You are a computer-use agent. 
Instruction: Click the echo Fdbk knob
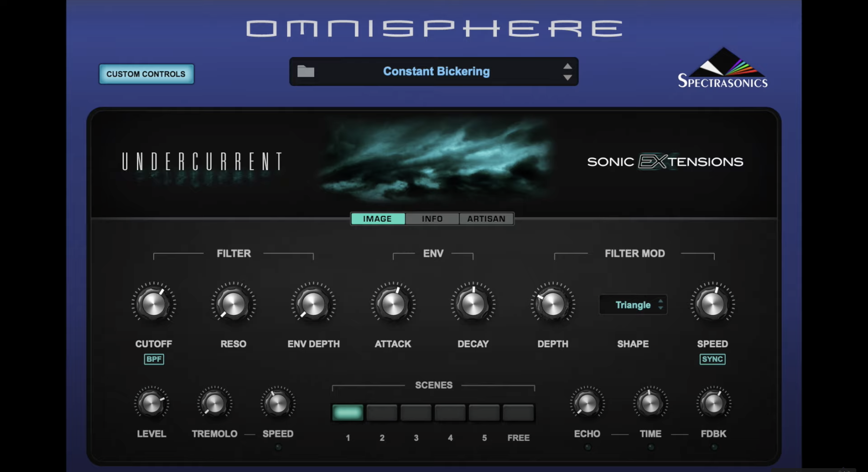click(x=714, y=403)
